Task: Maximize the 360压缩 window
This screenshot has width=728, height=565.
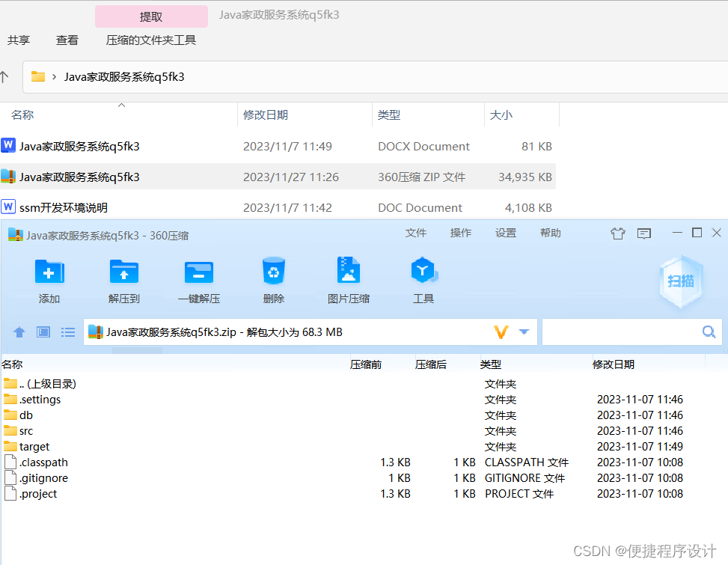Action: click(697, 233)
